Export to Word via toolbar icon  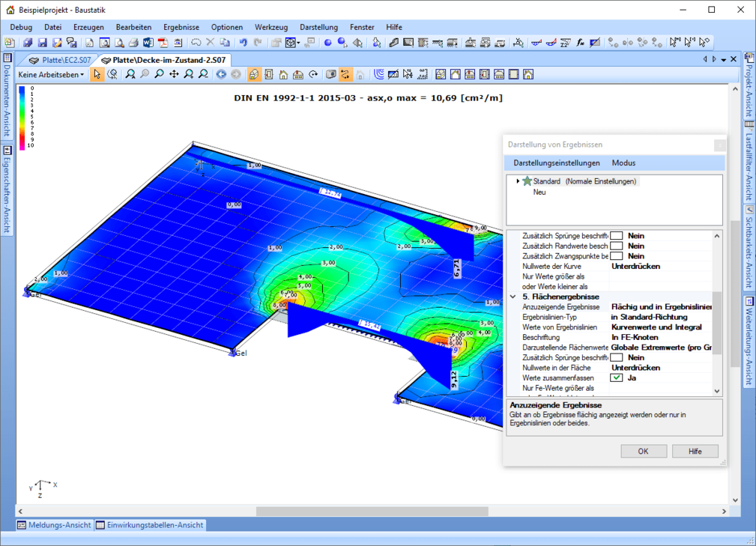tap(148, 43)
